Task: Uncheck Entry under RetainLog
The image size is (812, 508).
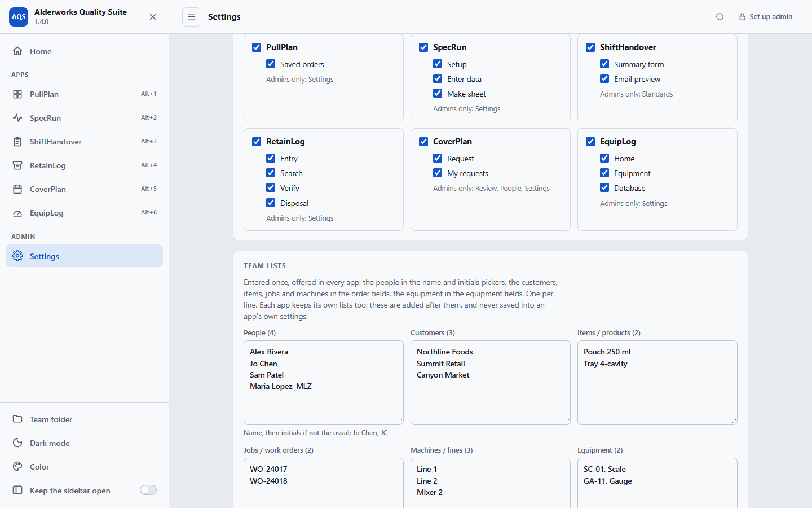Action: click(x=271, y=159)
